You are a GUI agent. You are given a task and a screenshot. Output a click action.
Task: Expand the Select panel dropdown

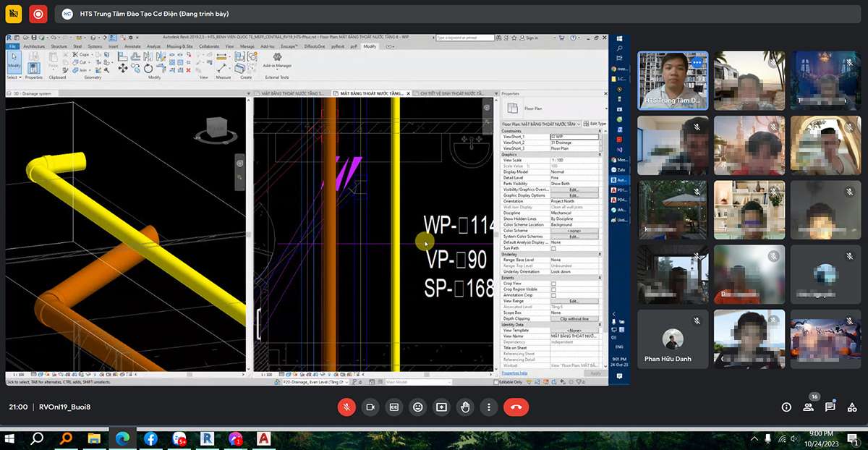click(14, 77)
